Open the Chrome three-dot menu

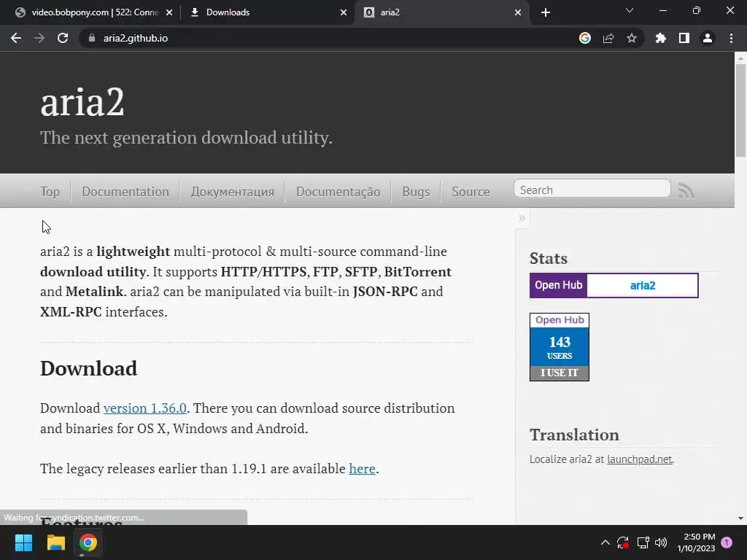[731, 38]
